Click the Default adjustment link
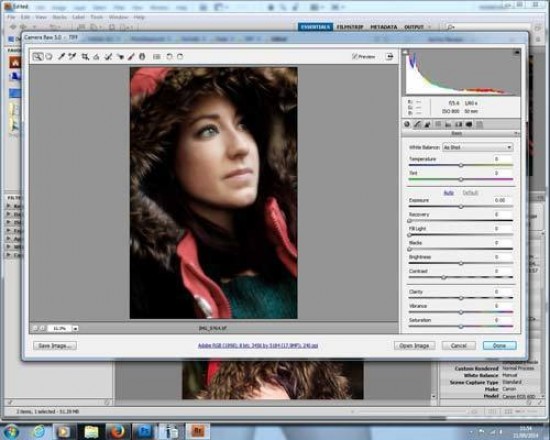Image resolution: width=550 pixels, height=440 pixels. pyautogui.click(x=470, y=193)
